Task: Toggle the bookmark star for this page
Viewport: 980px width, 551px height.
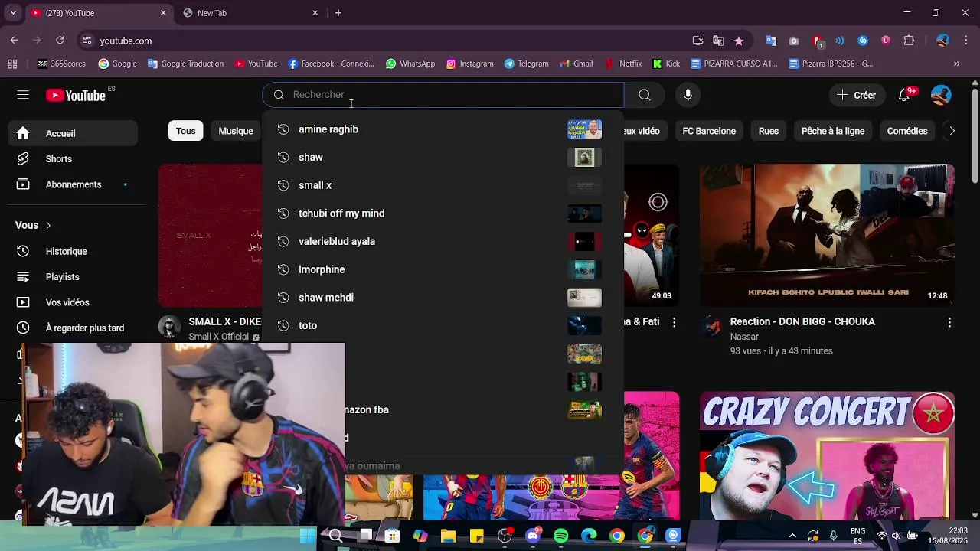Action: point(738,41)
